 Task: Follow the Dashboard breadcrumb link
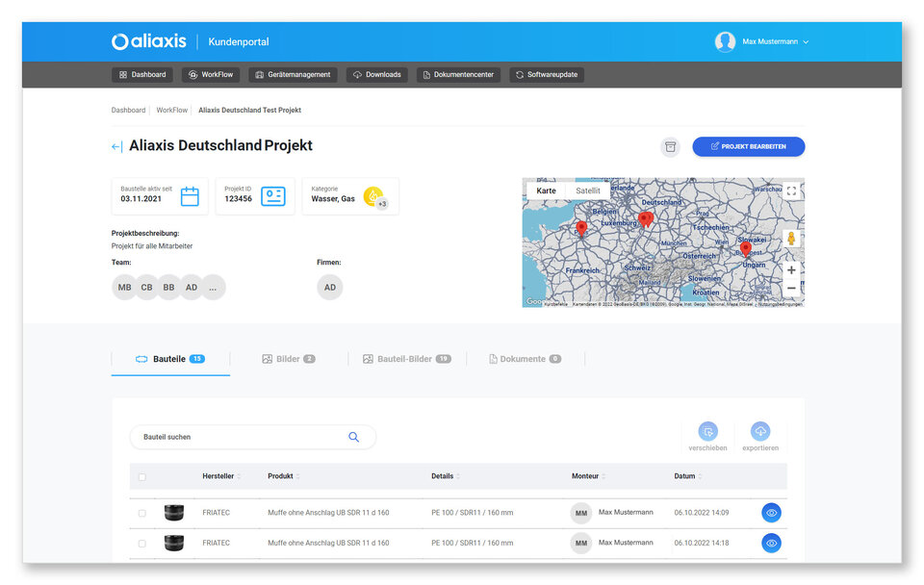click(128, 110)
